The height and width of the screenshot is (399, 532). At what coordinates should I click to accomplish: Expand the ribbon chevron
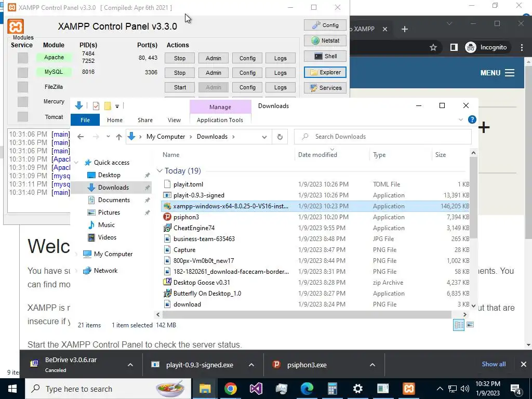(x=461, y=120)
